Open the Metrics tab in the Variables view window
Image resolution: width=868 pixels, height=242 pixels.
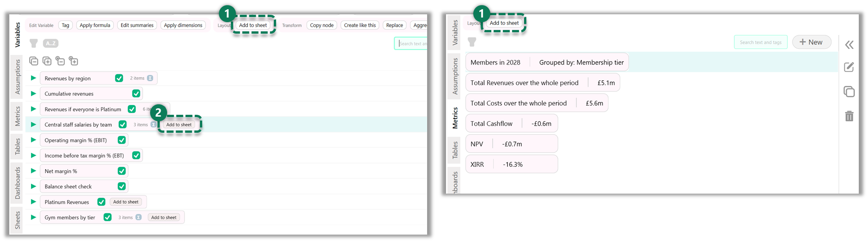pos(18,116)
